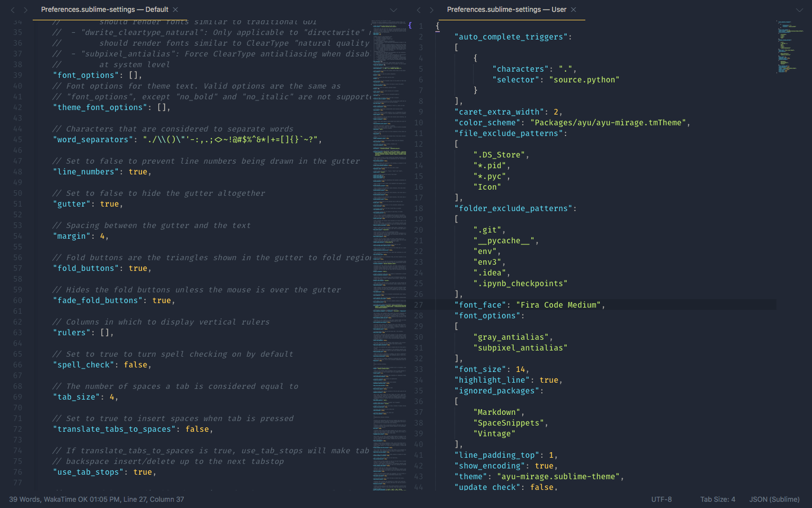Open the tab overflow chevron in right pane
The image size is (812, 508).
[x=800, y=10]
